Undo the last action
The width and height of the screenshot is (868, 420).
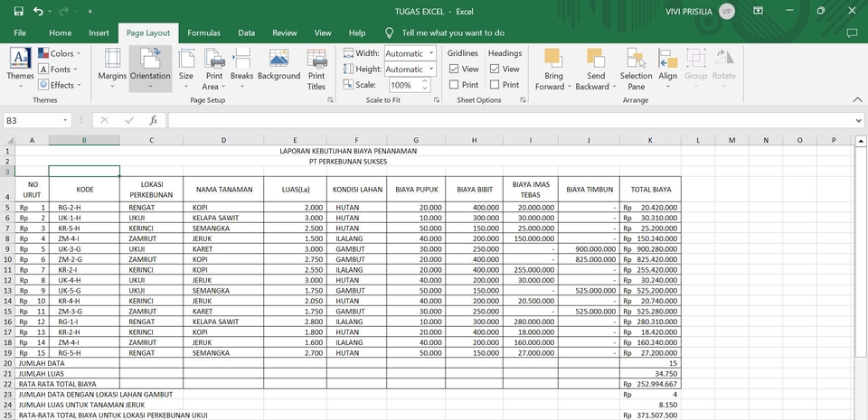pos(38,11)
